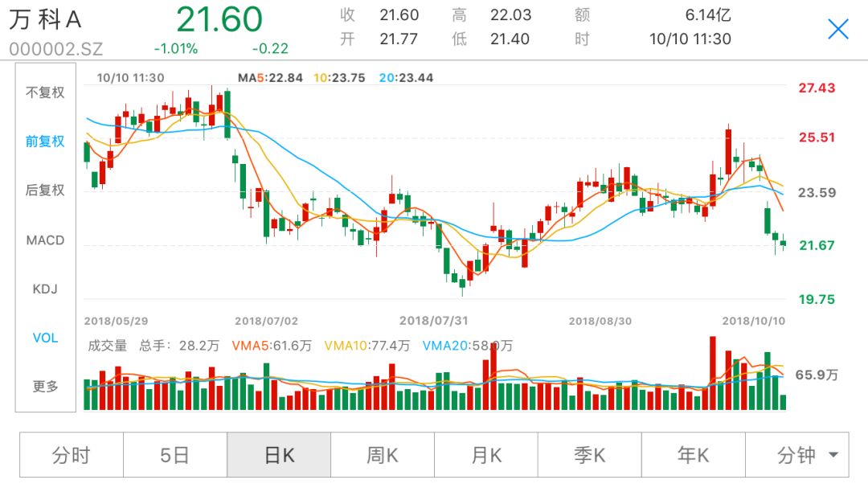Viewport: 868px width, 488px height.
Task: Click price axis label 27.43
Action: [x=817, y=88]
